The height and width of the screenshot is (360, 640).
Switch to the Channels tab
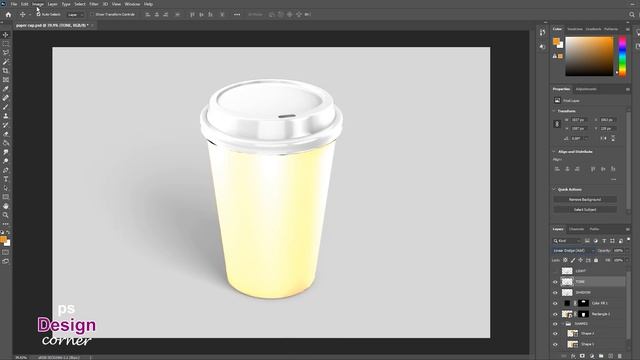(577, 229)
